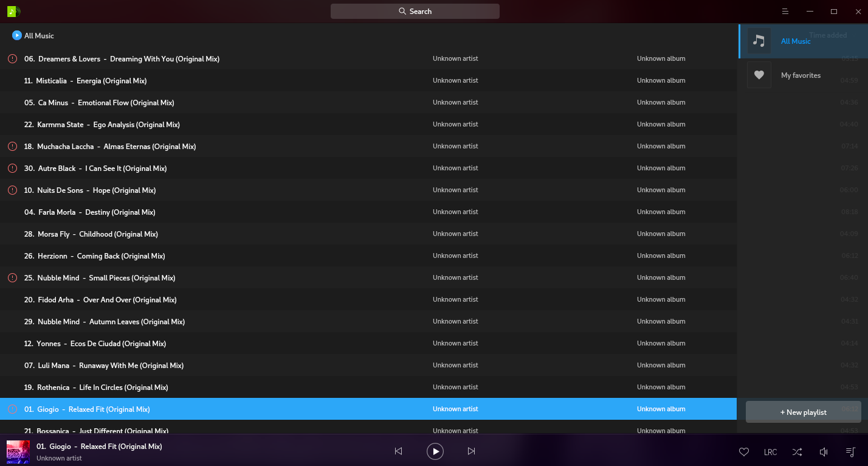Create a new playlist

point(803,412)
